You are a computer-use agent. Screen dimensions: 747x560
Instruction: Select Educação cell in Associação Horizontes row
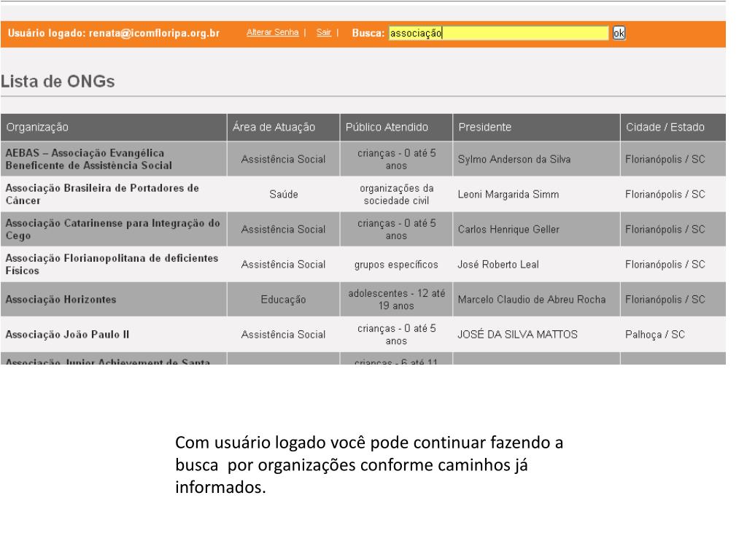point(283,300)
